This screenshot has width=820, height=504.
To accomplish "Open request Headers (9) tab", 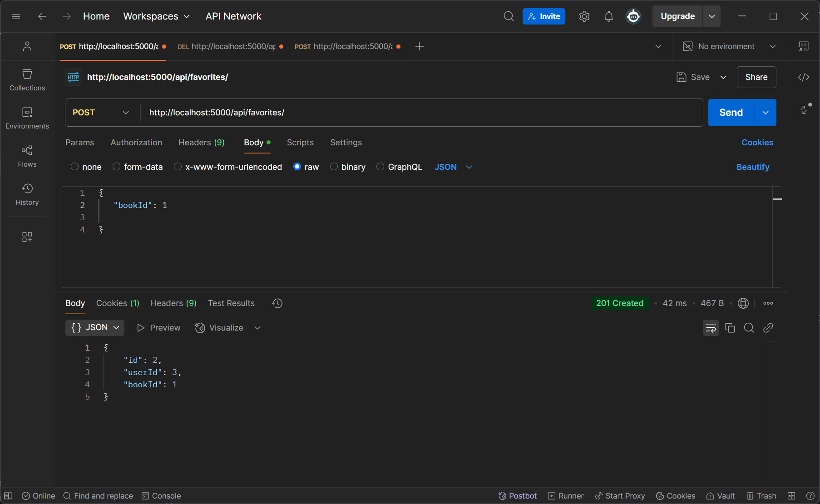I will (x=202, y=143).
